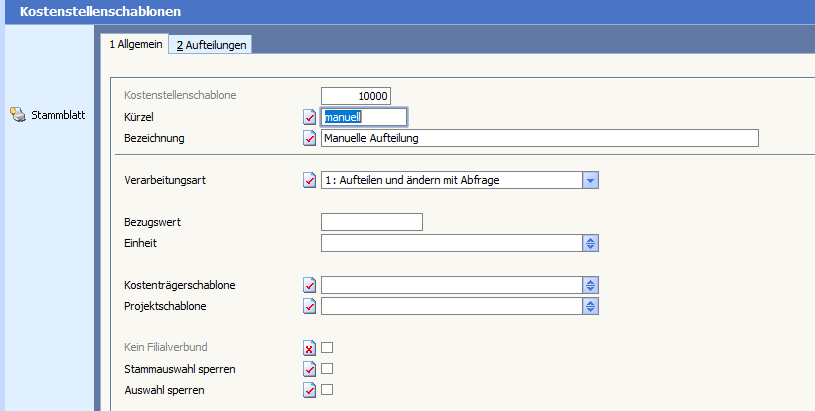Click the checkmark icon next to Verarbeitungsart
Image resolution: width=815 pixels, height=411 pixels.
pos(309,181)
